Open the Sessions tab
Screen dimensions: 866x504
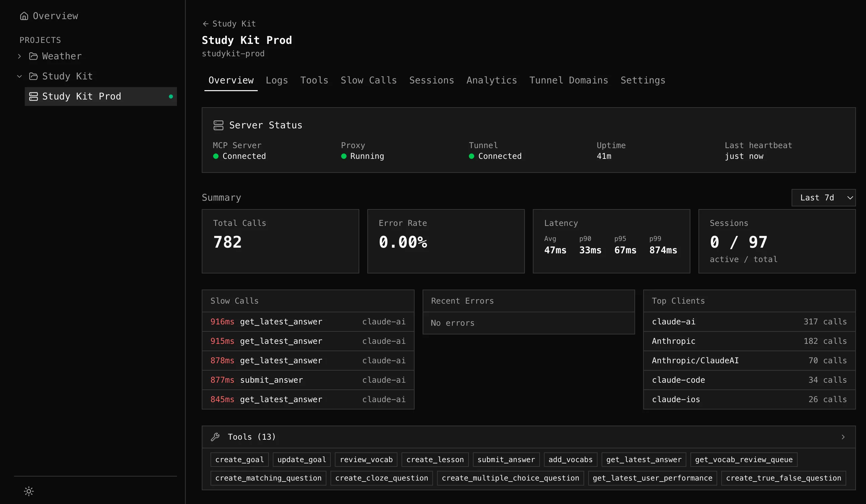(431, 80)
